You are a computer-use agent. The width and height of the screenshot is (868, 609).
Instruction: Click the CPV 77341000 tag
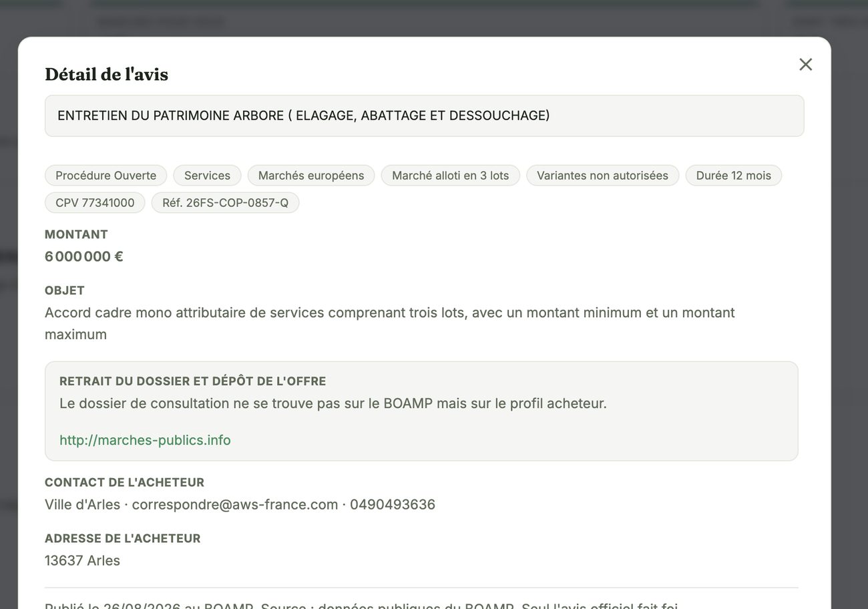(95, 202)
